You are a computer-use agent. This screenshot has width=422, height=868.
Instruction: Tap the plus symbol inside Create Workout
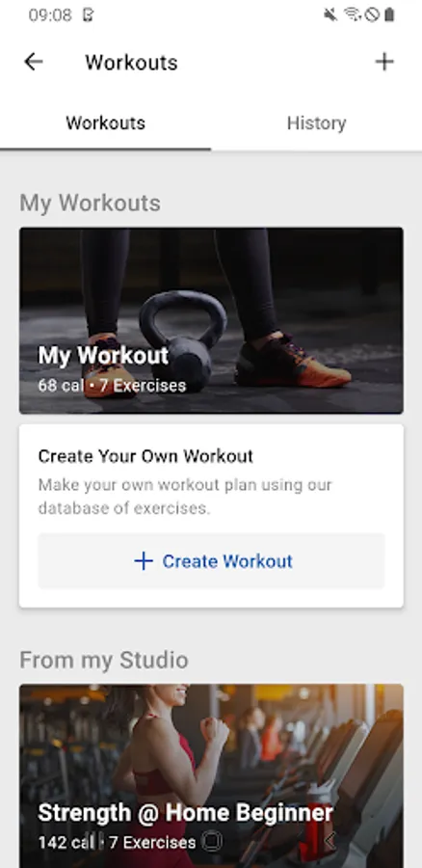[x=144, y=560]
